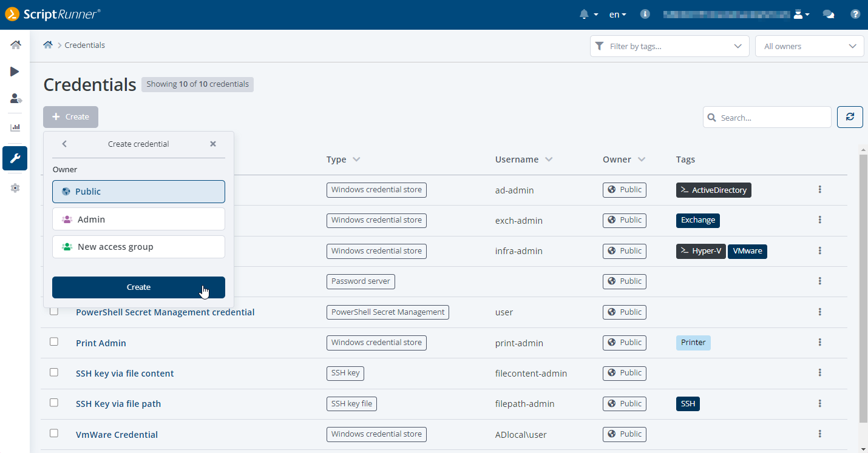Select the SSH key via file content checkbox
This screenshot has width=868, height=453.
(x=54, y=372)
